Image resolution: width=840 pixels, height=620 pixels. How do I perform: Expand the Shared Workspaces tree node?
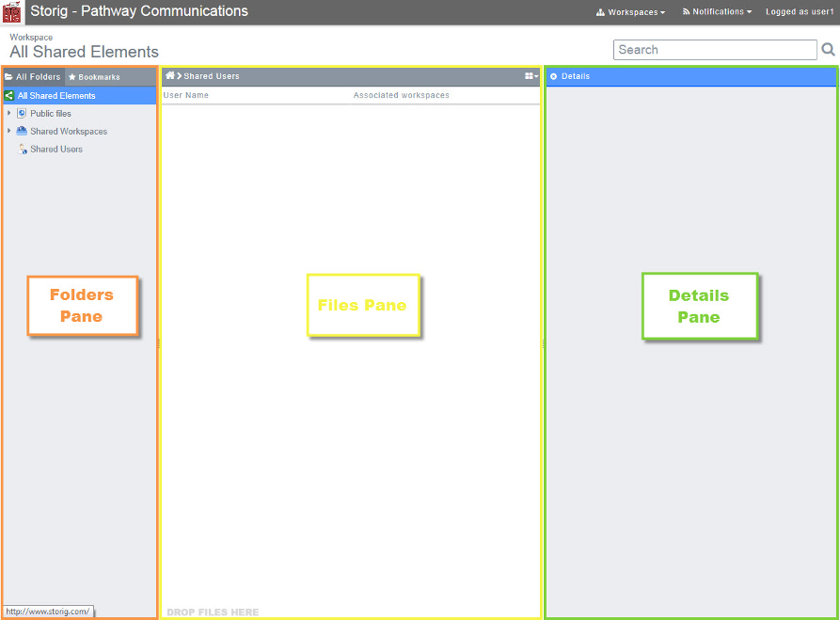pyautogui.click(x=9, y=132)
